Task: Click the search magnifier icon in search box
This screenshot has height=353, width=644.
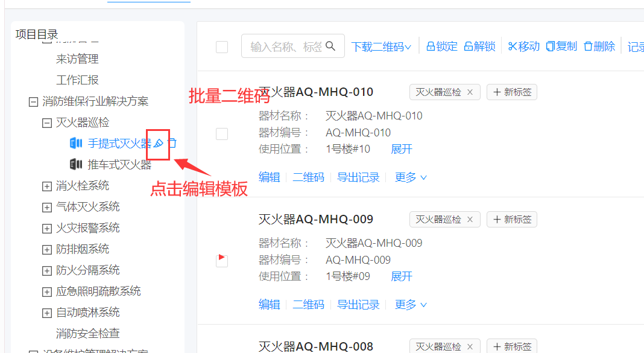Action: [x=330, y=46]
